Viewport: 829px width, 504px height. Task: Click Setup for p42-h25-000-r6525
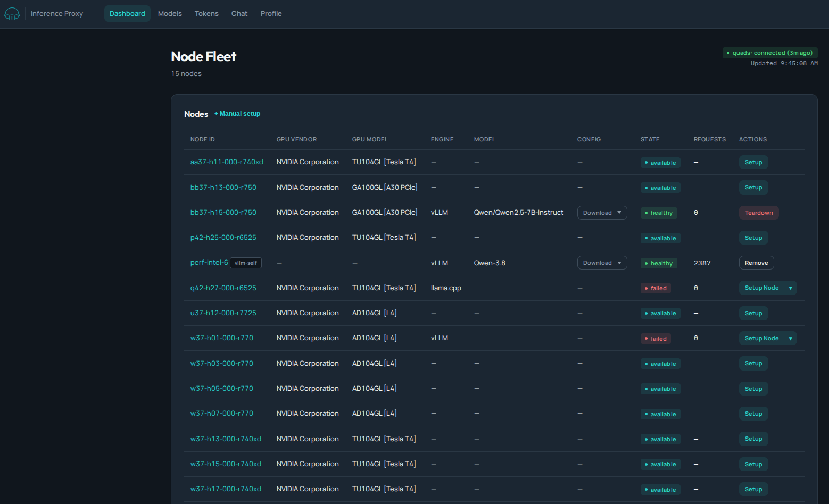pos(753,238)
